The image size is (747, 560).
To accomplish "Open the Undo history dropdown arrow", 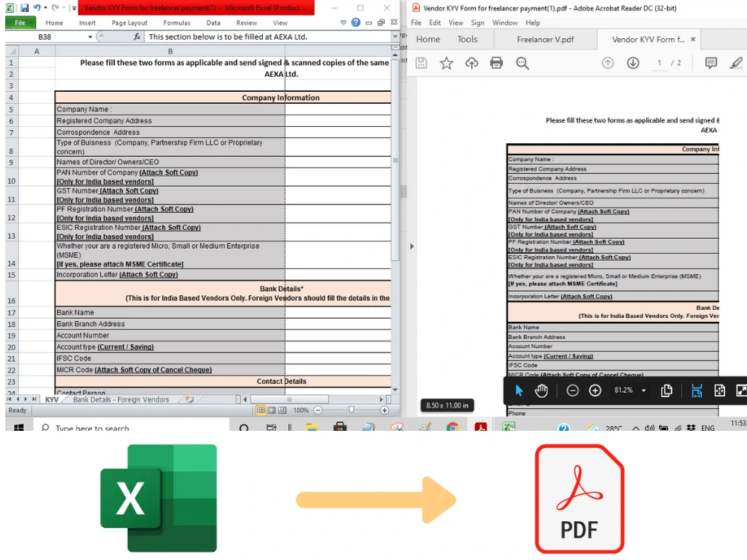I will click(x=46, y=7).
